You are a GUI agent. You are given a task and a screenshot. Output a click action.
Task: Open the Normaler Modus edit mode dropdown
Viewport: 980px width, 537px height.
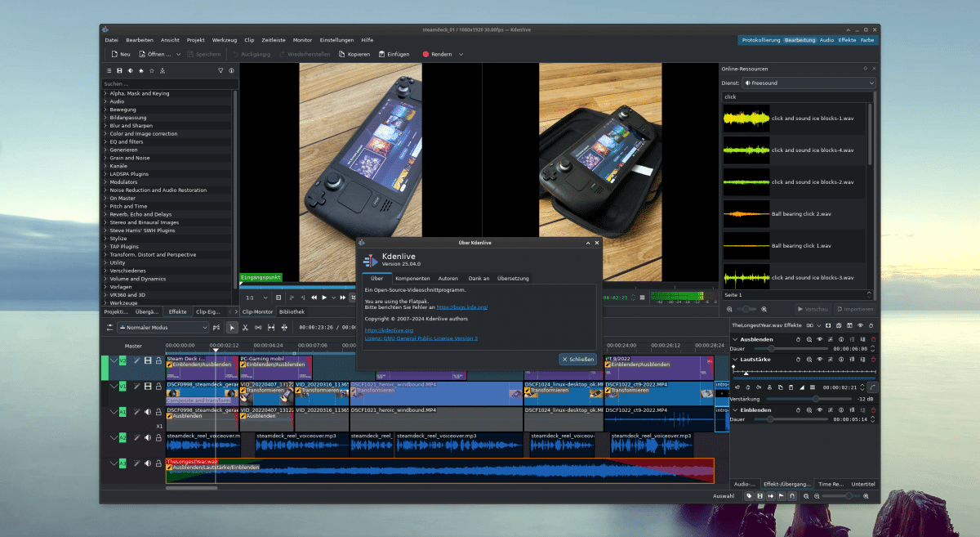(x=163, y=328)
